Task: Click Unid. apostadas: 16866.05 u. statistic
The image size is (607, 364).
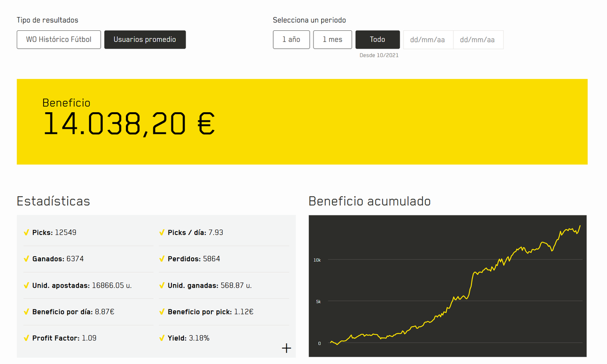Action: pos(82,285)
